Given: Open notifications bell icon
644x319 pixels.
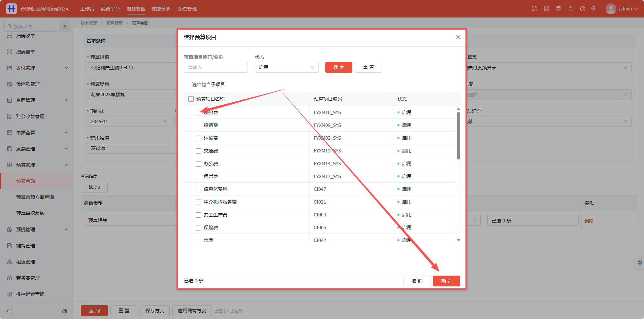Looking at the screenshot, I should (571, 9).
